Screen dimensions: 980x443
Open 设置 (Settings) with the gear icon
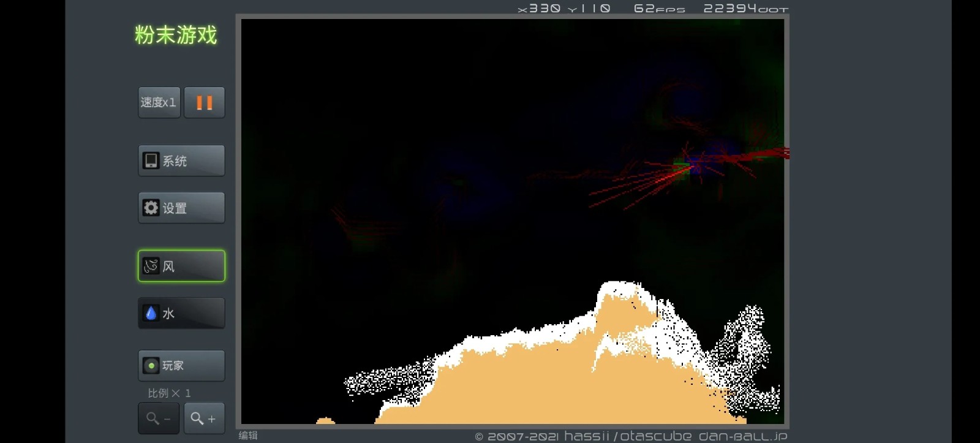click(x=181, y=208)
